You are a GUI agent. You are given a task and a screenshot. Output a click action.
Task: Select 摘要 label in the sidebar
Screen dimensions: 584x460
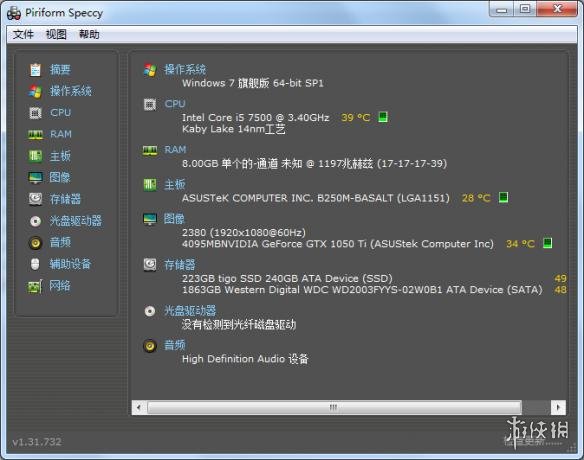[x=60, y=70]
